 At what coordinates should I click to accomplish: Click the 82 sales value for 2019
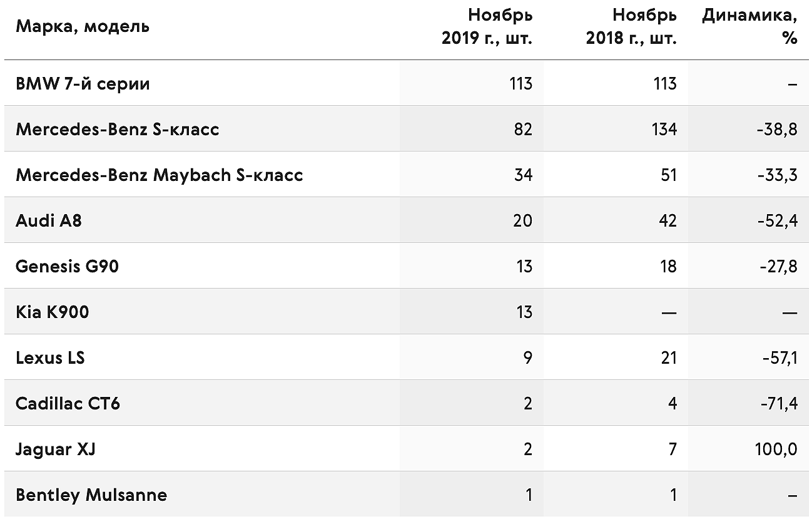click(x=523, y=129)
